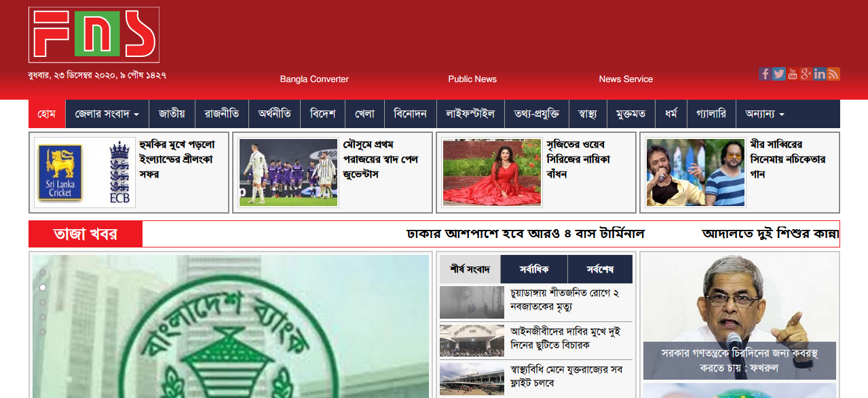Open the Bangla Converter link
The width and height of the screenshot is (868, 398).
point(314,79)
